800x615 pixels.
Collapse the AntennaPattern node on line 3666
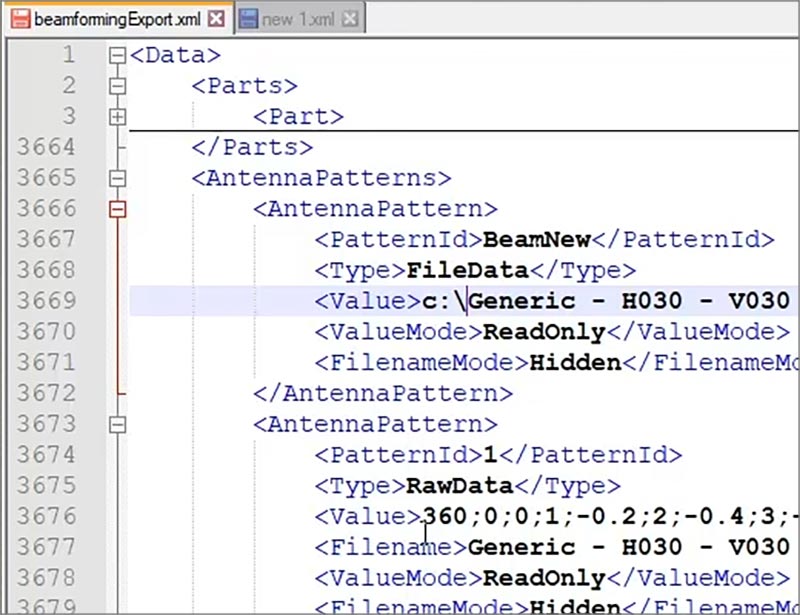point(117,209)
